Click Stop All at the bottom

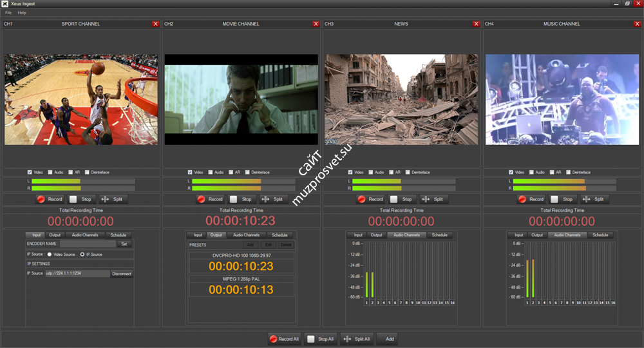320,339
